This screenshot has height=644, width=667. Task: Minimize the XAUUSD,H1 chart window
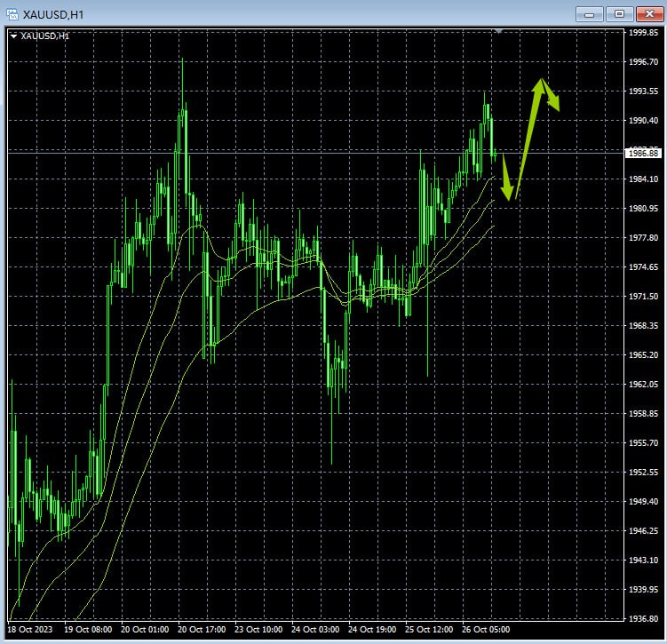588,13
